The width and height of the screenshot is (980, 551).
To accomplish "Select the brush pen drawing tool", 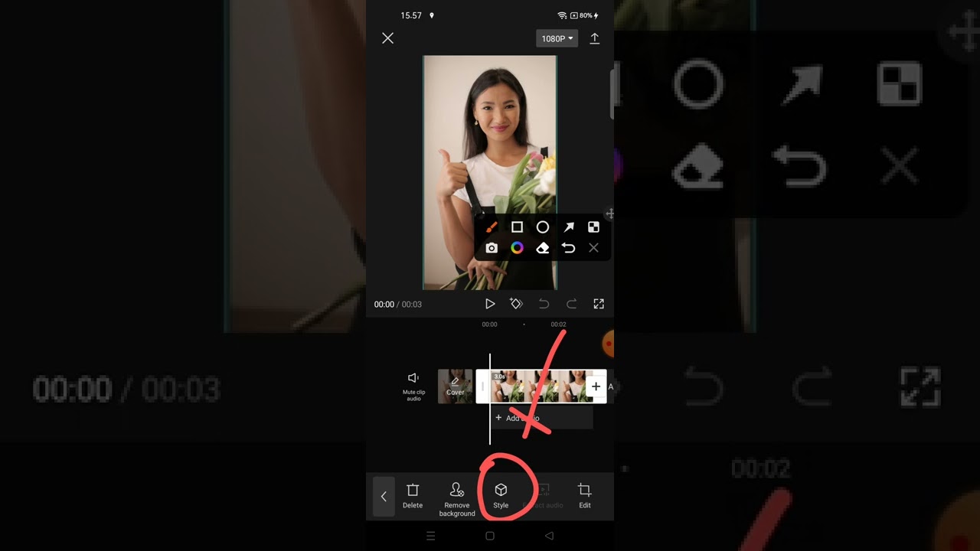I will [x=492, y=227].
